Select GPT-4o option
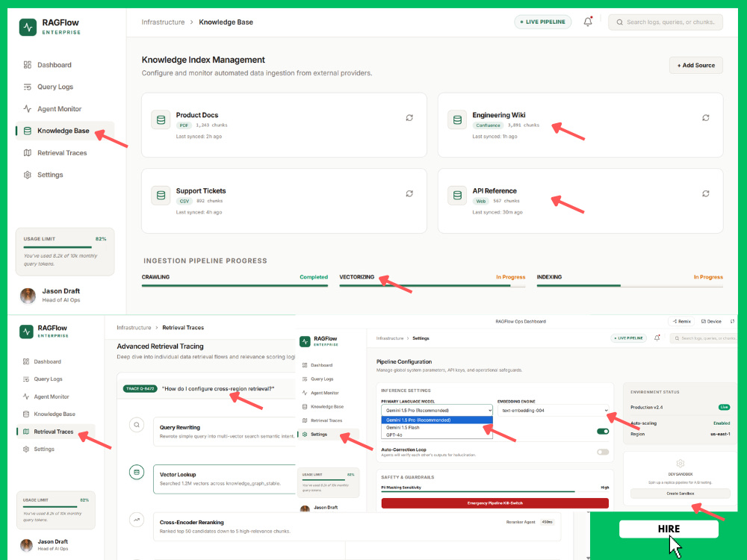 (437, 435)
